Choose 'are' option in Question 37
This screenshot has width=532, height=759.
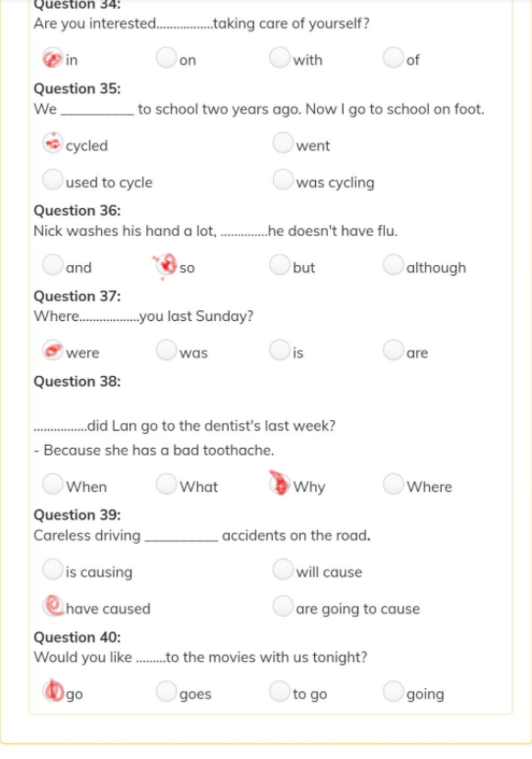[393, 350]
